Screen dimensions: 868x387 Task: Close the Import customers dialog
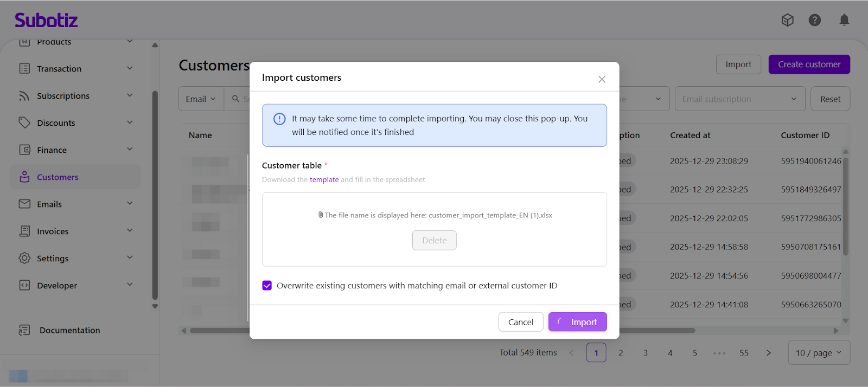click(602, 79)
